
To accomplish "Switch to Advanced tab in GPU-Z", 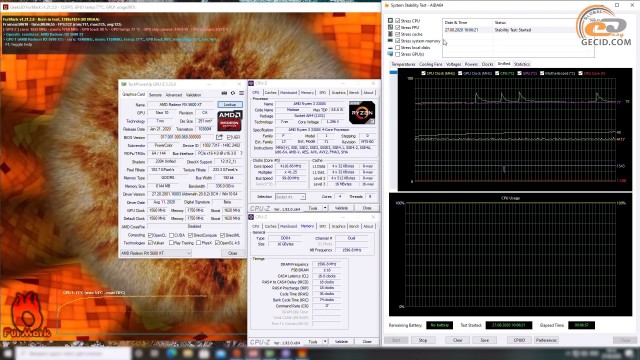I will tap(174, 95).
